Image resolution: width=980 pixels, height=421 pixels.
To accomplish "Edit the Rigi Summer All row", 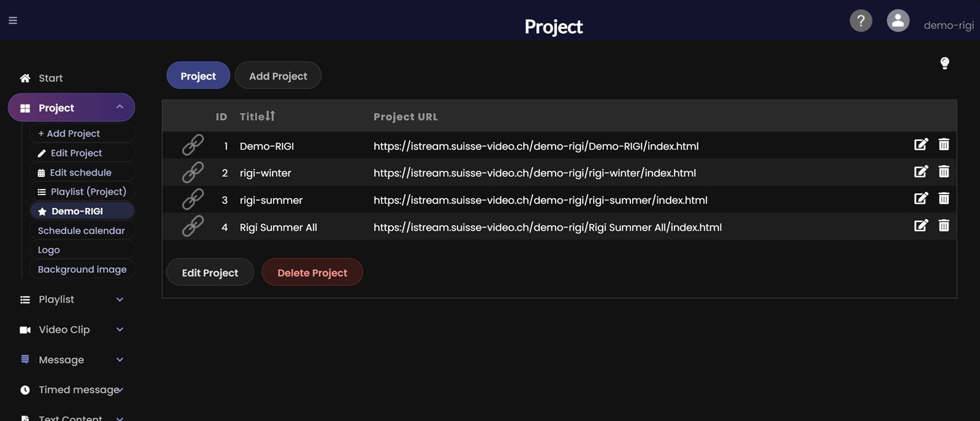I will pyautogui.click(x=921, y=225).
